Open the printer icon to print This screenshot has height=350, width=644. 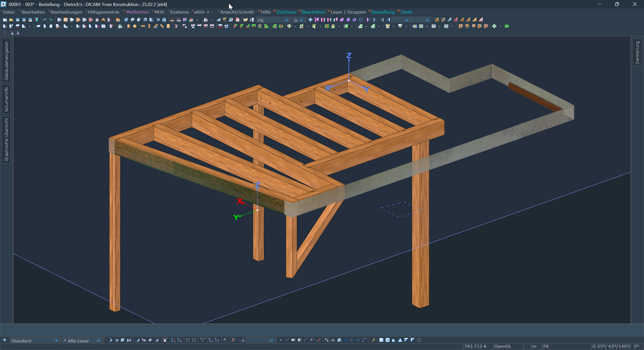(x=191, y=20)
